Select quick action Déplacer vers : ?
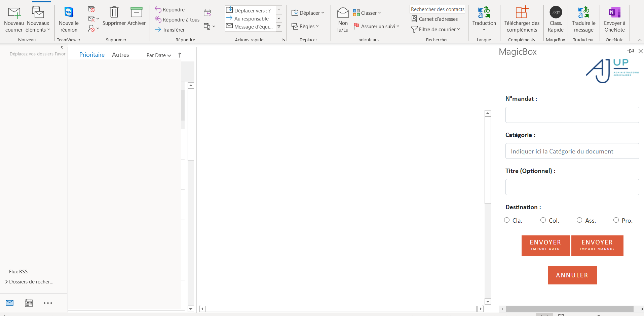The image size is (644, 316). [250, 10]
